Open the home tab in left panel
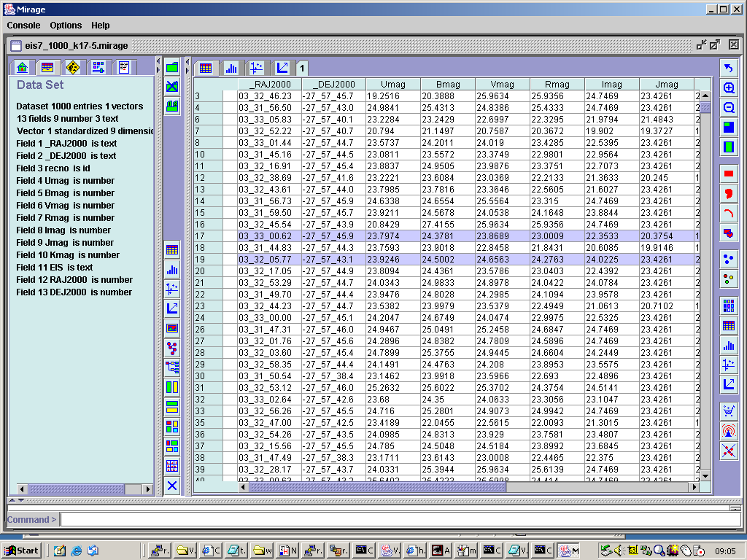 pyautogui.click(x=23, y=68)
